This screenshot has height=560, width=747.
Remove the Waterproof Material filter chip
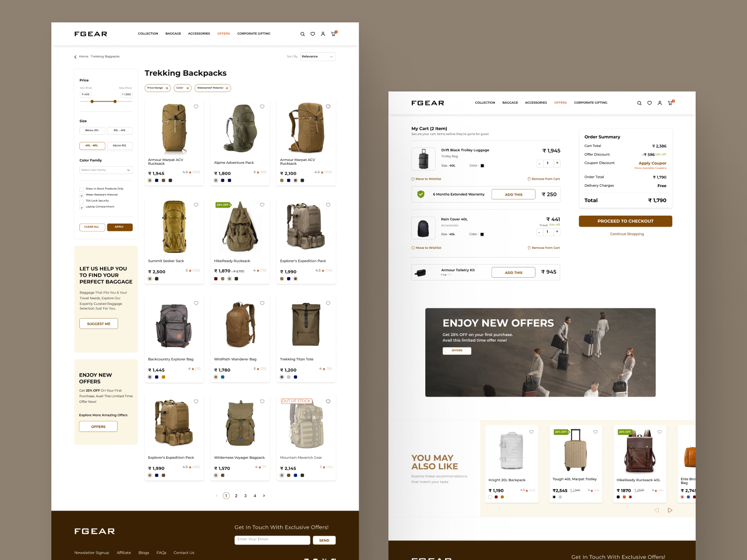pos(227,88)
